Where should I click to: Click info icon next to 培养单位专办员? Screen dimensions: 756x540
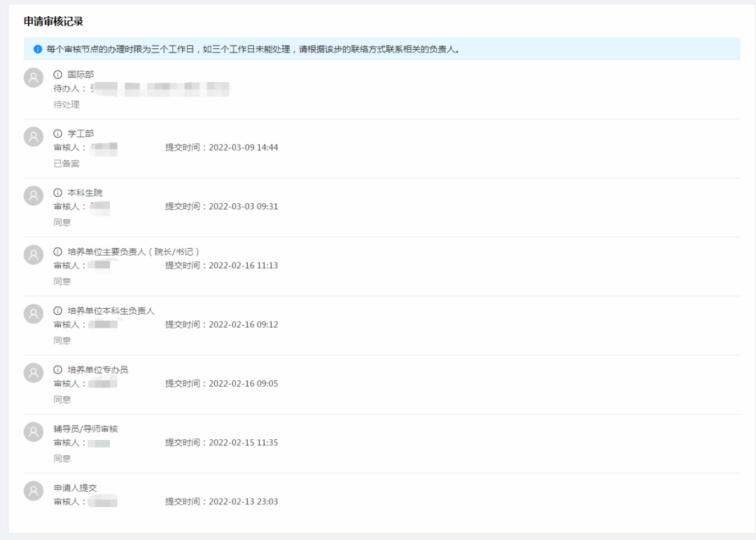click(x=58, y=369)
